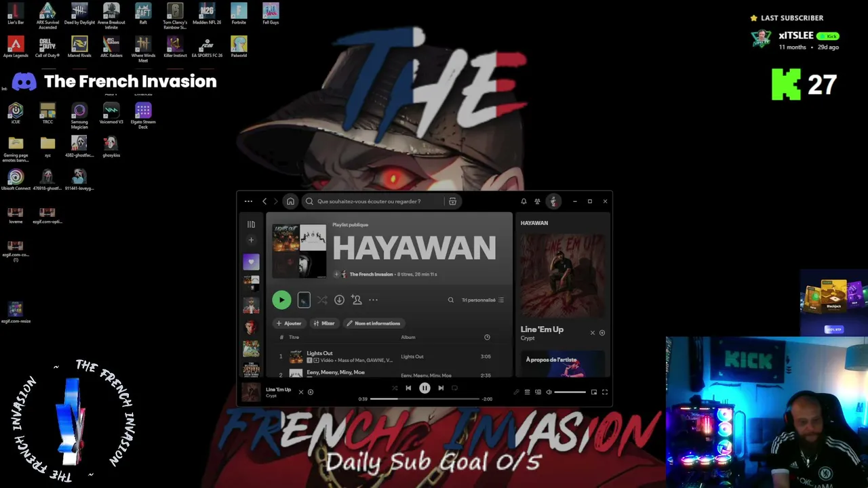Open the lyrics microphone icon
This screenshot has height=488, width=868.
[x=516, y=392]
